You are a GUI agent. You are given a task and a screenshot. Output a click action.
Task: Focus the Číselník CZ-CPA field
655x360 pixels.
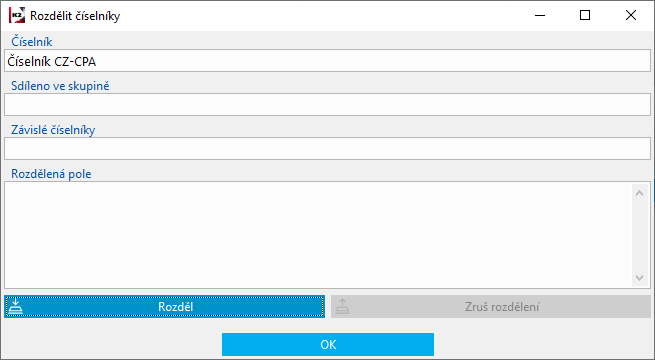click(x=328, y=61)
